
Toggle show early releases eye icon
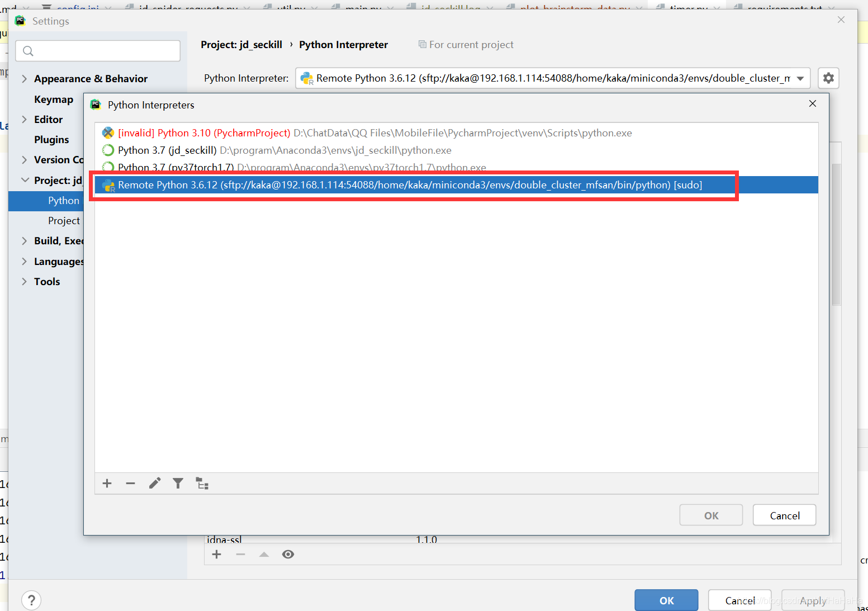coord(288,555)
